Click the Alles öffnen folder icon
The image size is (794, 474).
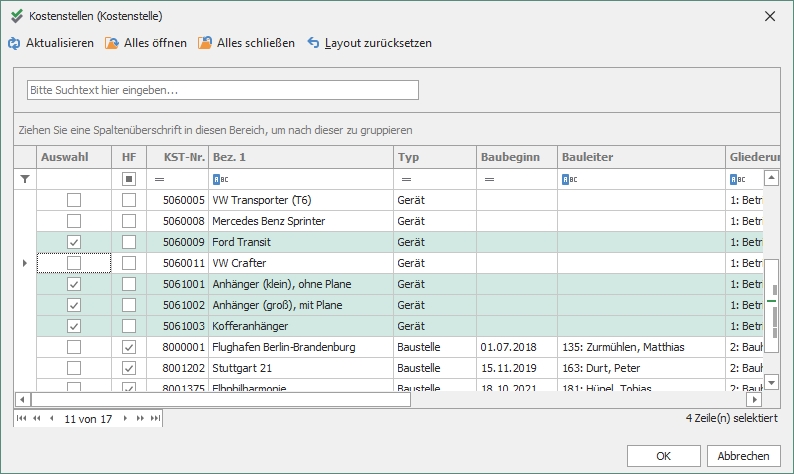(112, 44)
